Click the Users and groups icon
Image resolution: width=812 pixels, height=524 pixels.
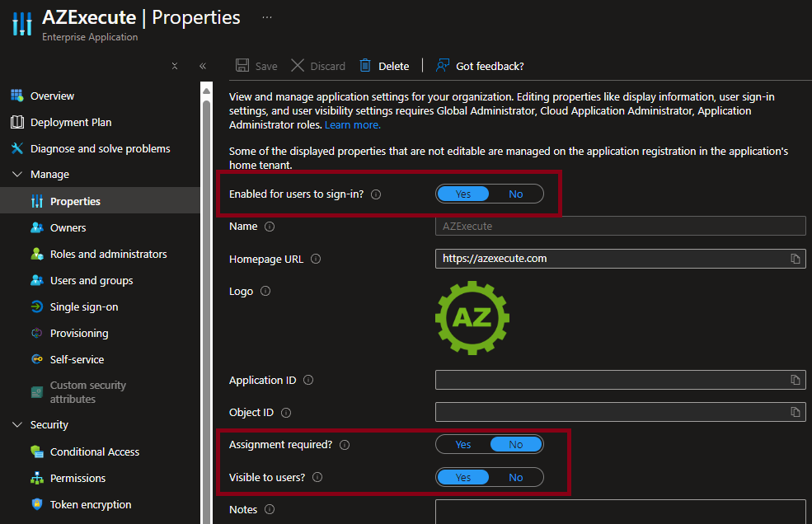pyautogui.click(x=37, y=281)
